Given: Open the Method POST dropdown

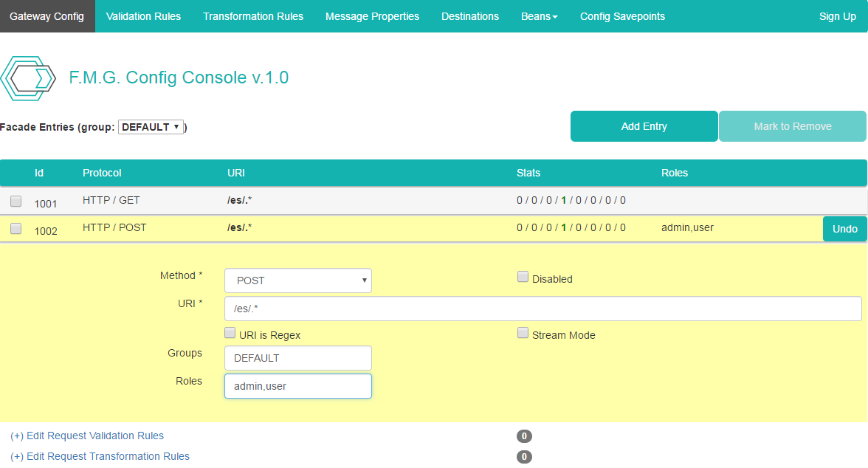Looking at the screenshot, I should point(298,281).
